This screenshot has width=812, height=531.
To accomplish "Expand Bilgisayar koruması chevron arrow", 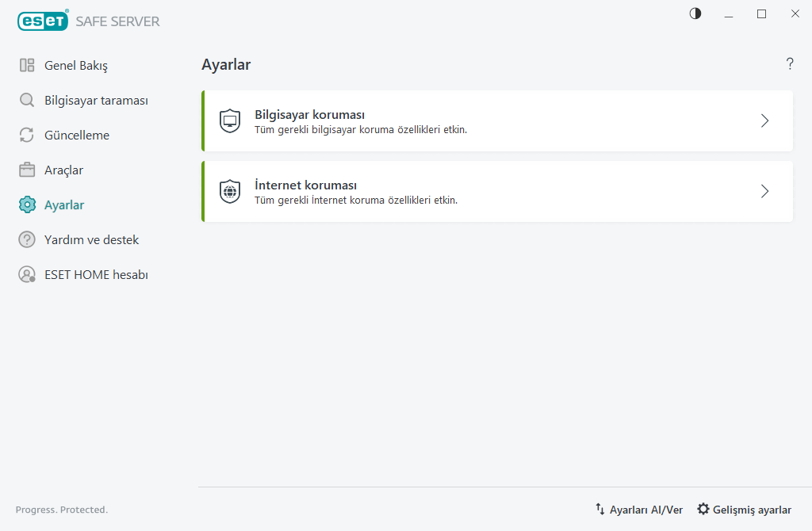I will (x=765, y=121).
